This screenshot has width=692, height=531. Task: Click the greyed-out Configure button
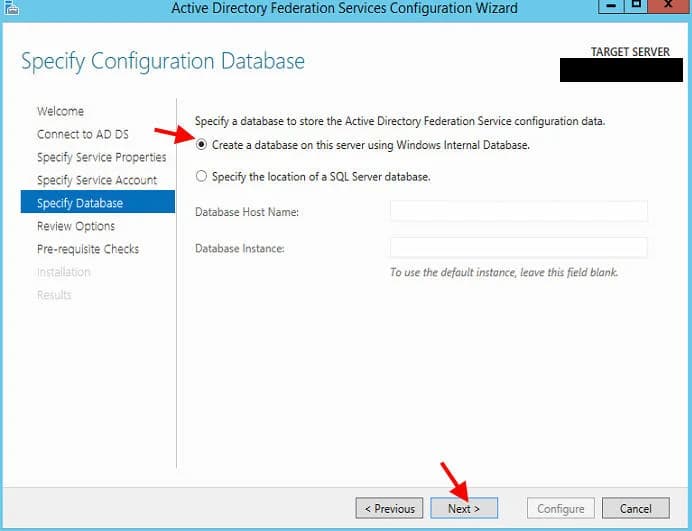pos(560,508)
